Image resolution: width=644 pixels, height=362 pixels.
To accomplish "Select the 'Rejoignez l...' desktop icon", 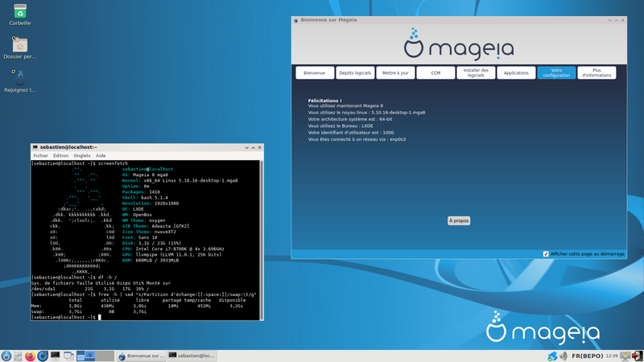I will (x=20, y=81).
